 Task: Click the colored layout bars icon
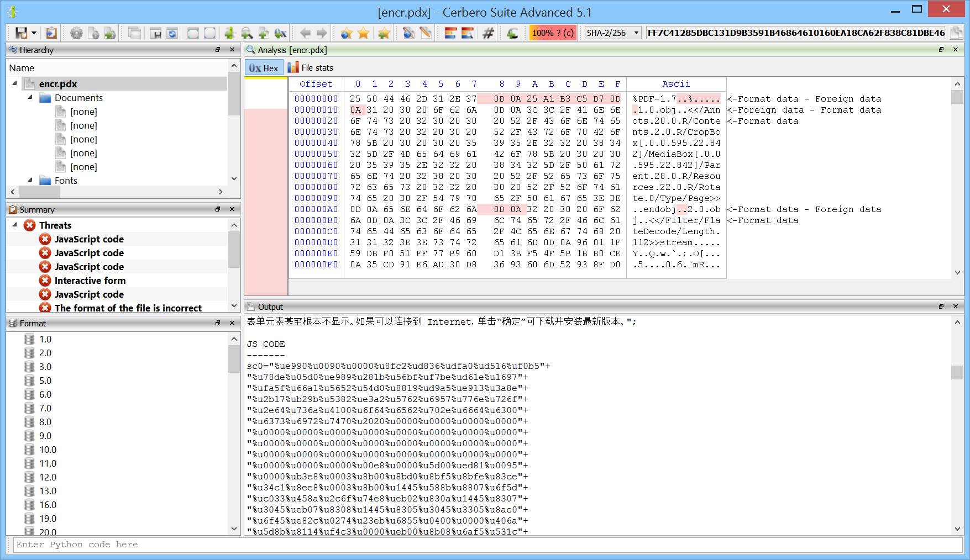coord(450,33)
